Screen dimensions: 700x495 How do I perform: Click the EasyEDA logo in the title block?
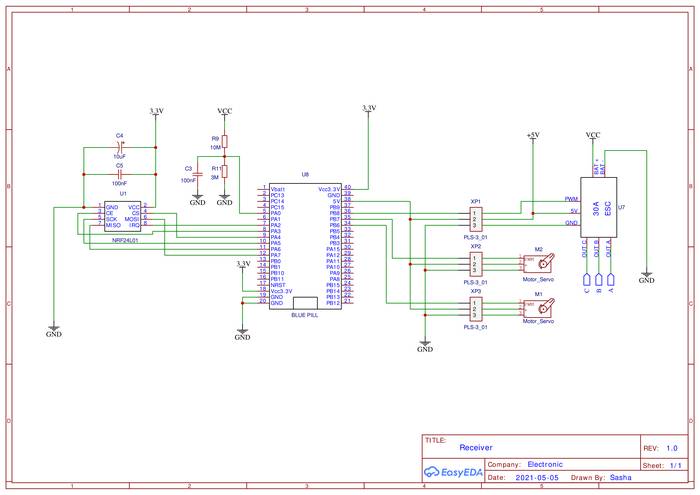tap(454, 471)
